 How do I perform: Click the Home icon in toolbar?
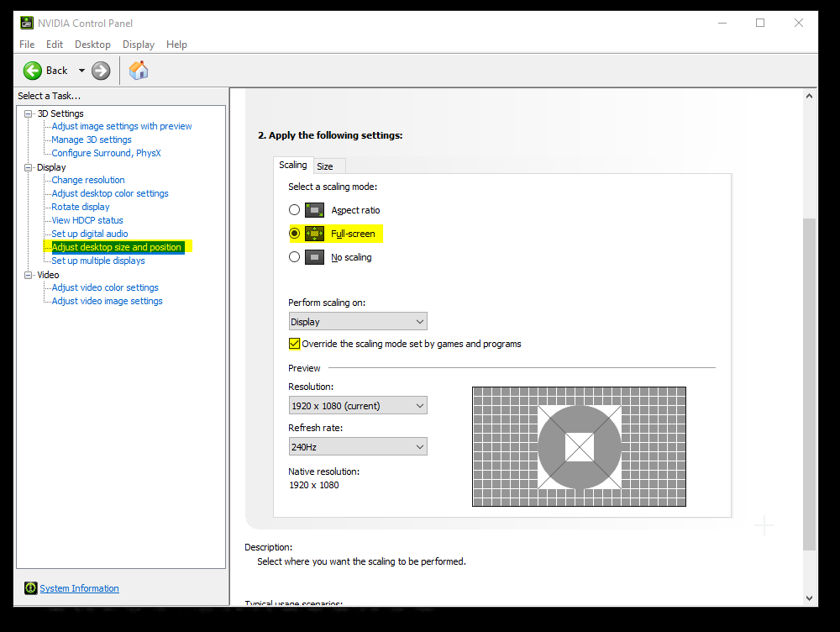[x=139, y=71]
